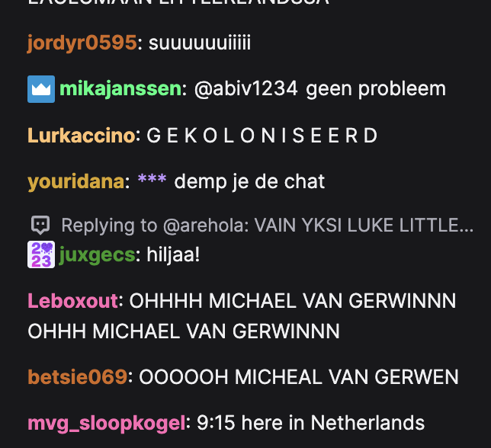This screenshot has height=448, width=491.
Task: Click juxgecs's 2023 heart badge
Action: tap(41, 254)
